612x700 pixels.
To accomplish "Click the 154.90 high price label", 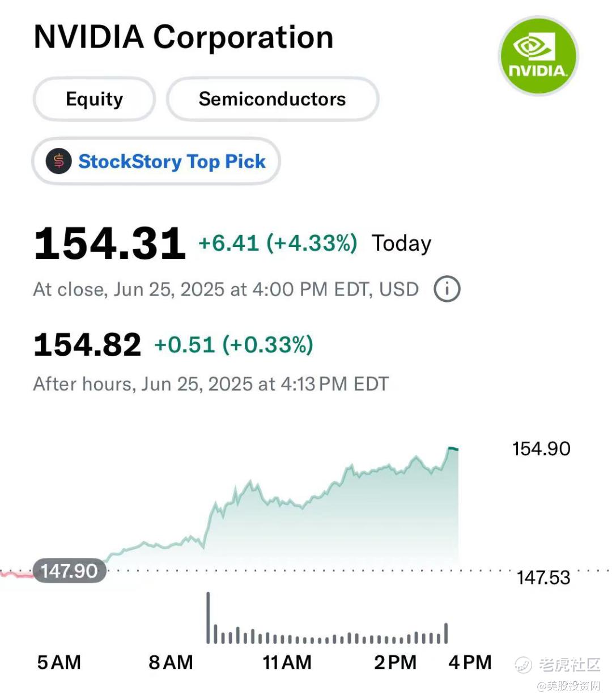I will pyautogui.click(x=541, y=449).
